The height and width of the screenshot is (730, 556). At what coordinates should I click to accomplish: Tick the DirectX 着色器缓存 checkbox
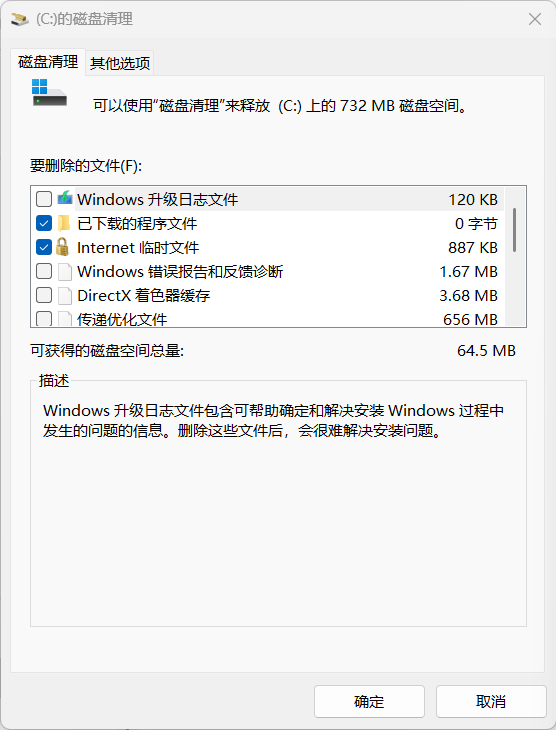pyautogui.click(x=44, y=296)
